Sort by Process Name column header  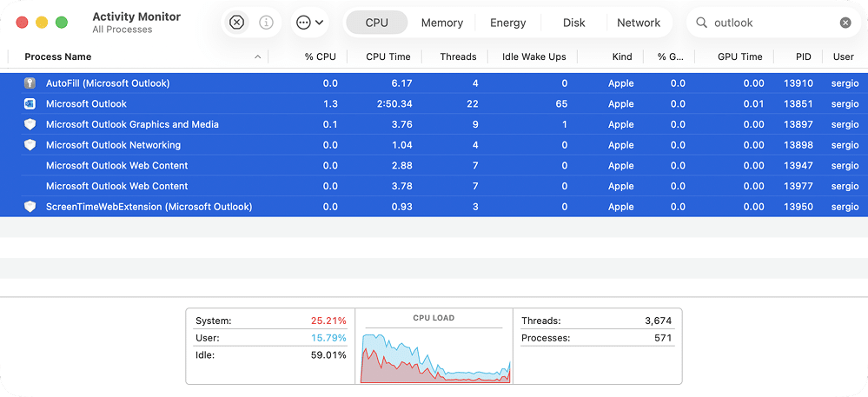[58, 56]
